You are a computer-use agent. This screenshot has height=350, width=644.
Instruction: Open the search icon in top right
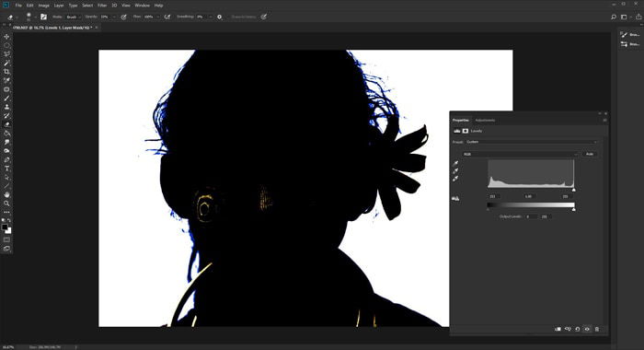(x=614, y=17)
